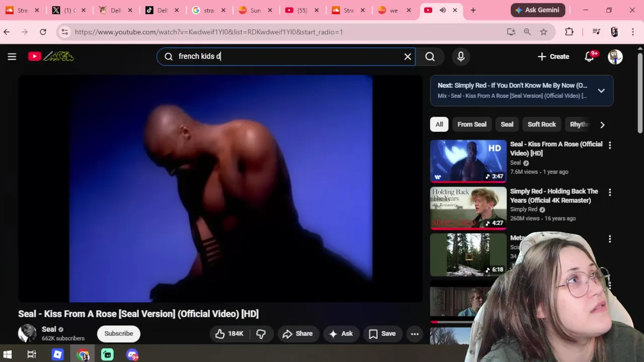This screenshot has height=362, width=644.
Task: Click the Seal video title text
Action: (x=138, y=314)
